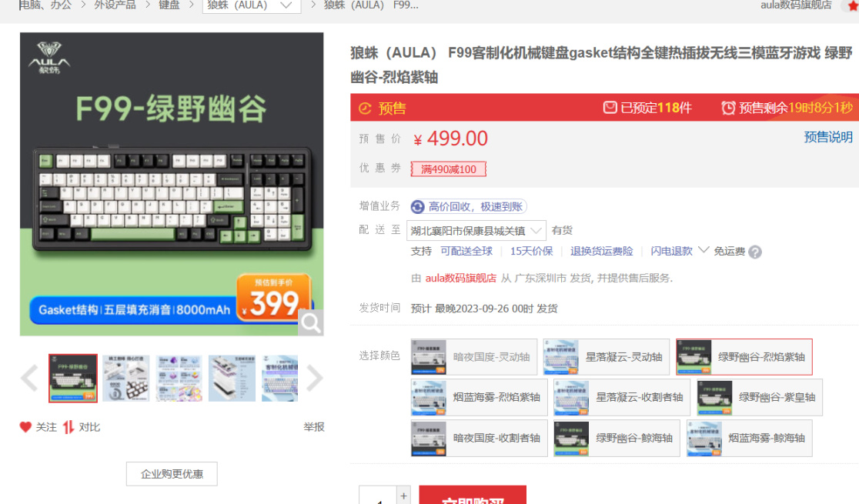Click 高价回收，极速到账 link
This screenshot has width=859, height=504.
tap(475, 206)
